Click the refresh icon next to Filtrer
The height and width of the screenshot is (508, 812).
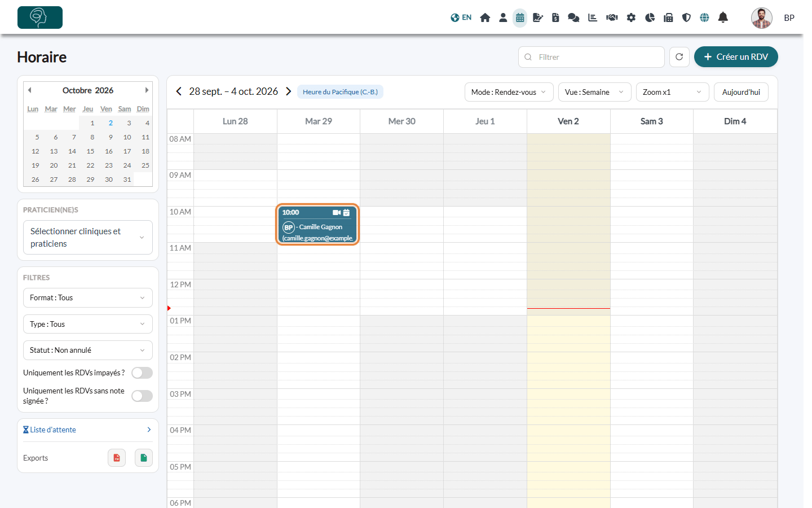pos(679,57)
